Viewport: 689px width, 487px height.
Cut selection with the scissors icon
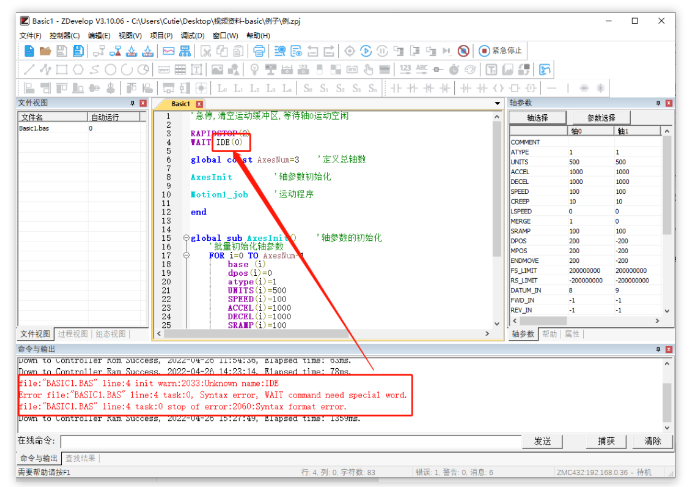[206, 51]
